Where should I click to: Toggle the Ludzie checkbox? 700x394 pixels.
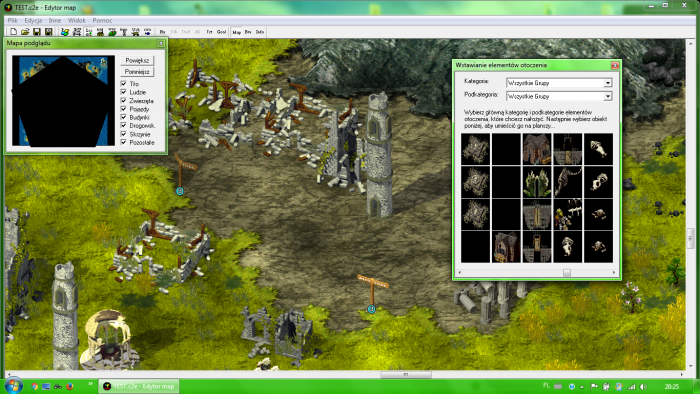click(124, 92)
